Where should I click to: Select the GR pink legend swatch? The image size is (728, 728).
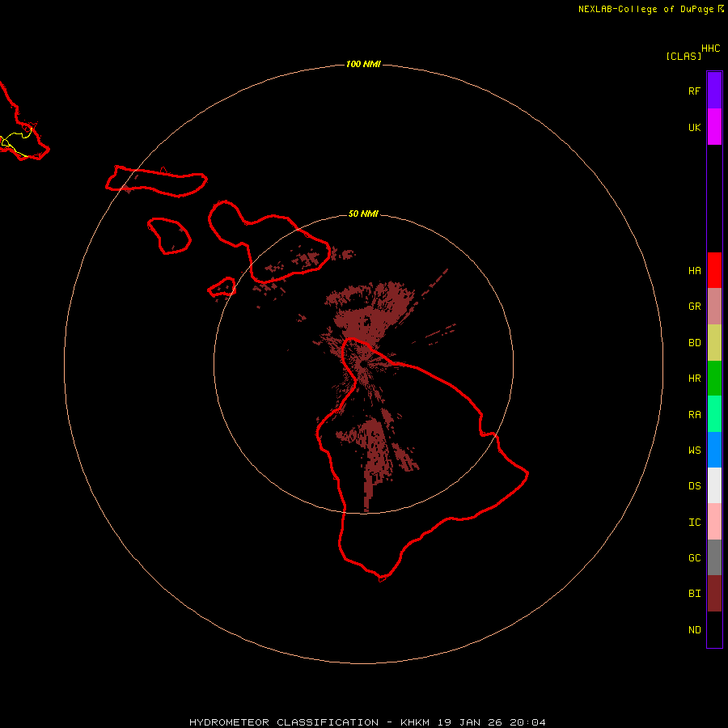(x=714, y=307)
